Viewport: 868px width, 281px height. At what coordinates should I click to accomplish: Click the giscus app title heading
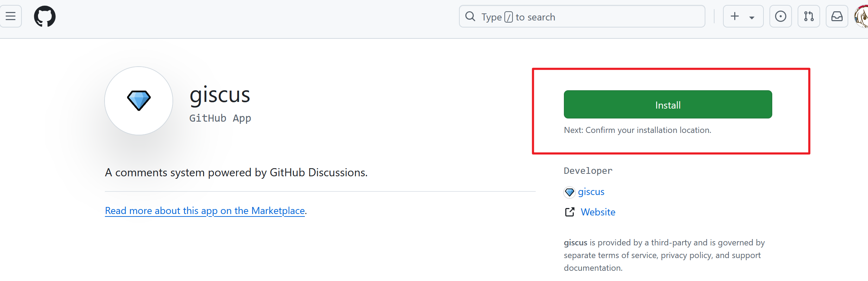tap(220, 95)
